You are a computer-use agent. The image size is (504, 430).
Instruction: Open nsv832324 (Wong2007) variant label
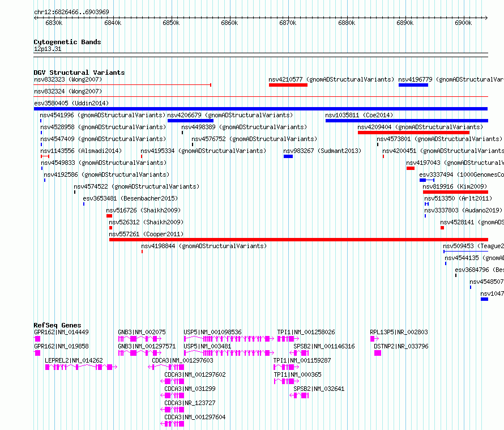68,91
